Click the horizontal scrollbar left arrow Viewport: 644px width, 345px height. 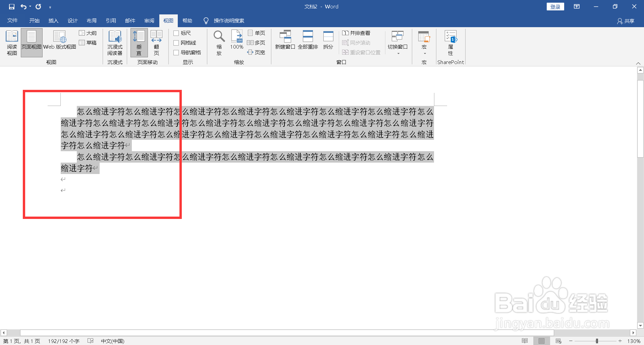click(4, 333)
